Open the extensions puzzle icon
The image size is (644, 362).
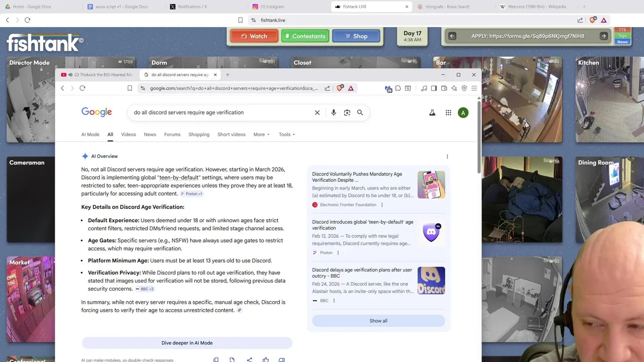coord(398,88)
